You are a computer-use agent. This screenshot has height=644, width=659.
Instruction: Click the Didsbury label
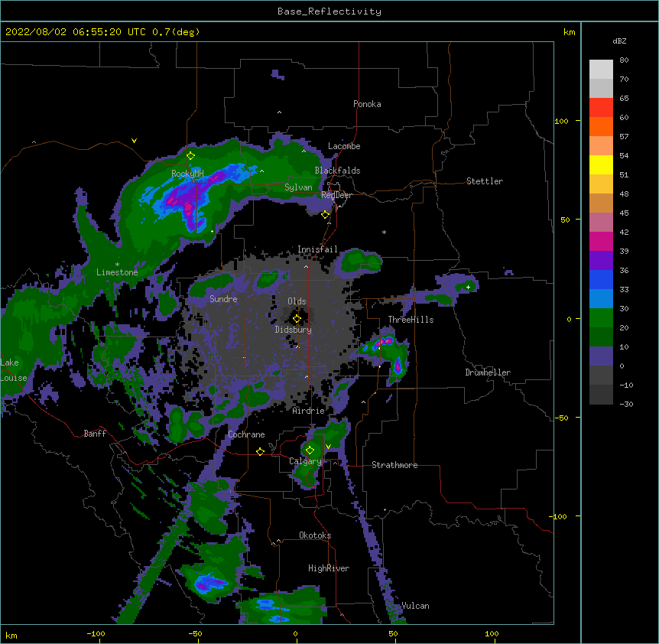point(293,330)
